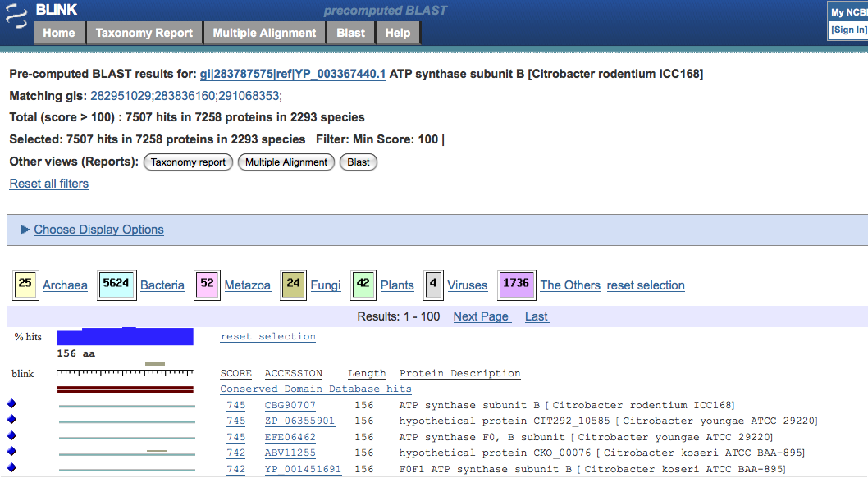Screen dimensions: 868x478
Task: Click blue diamond icon beside ABV11255 row
Action: coord(11,451)
